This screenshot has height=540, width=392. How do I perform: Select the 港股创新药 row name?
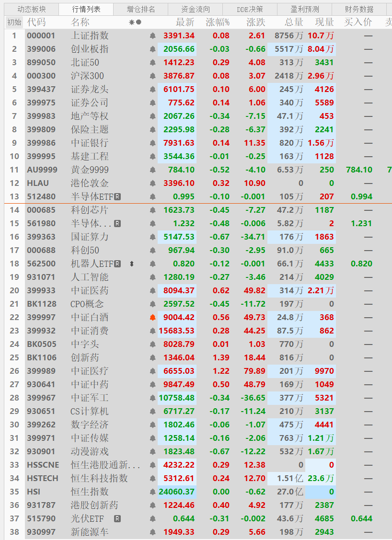click(94, 506)
